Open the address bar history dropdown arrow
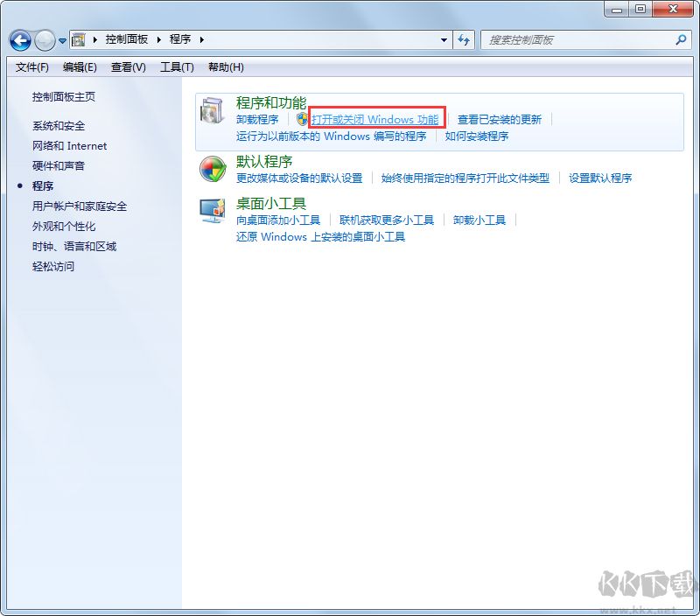 [x=444, y=40]
